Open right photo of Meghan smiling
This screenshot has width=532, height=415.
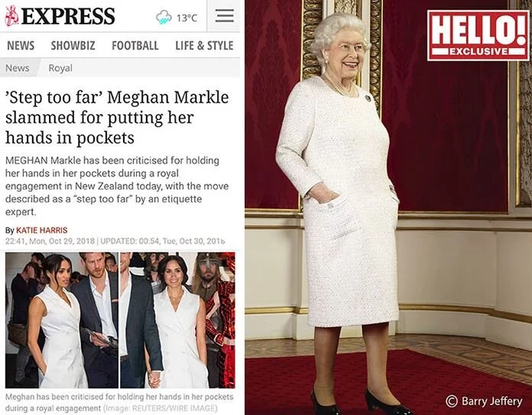178,320
